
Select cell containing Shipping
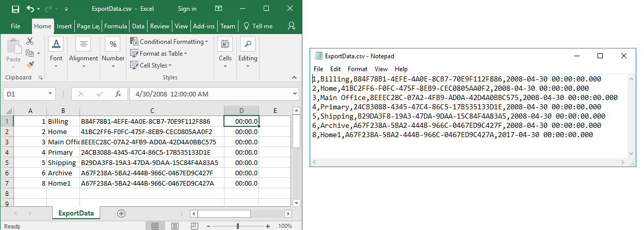(63, 162)
